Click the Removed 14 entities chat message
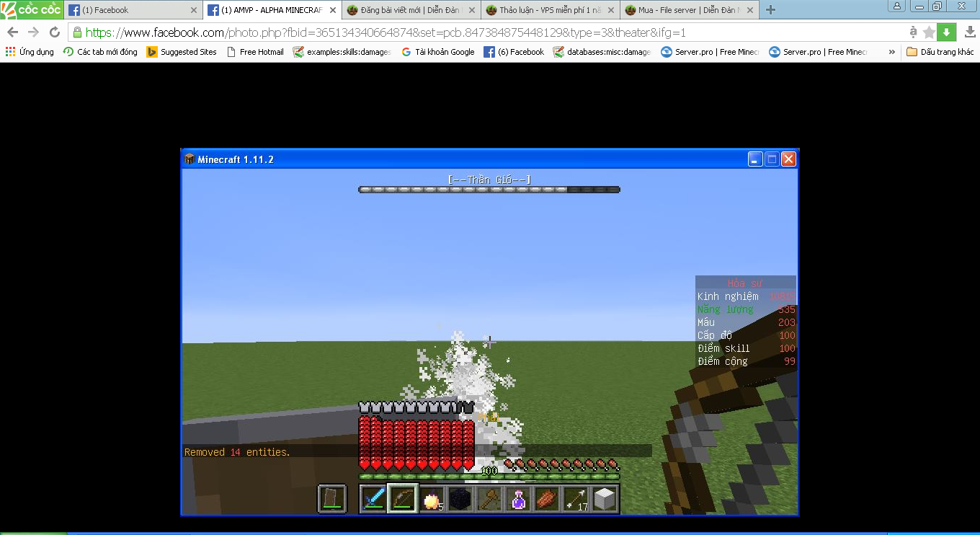This screenshot has width=980, height=535. point(237,452)
